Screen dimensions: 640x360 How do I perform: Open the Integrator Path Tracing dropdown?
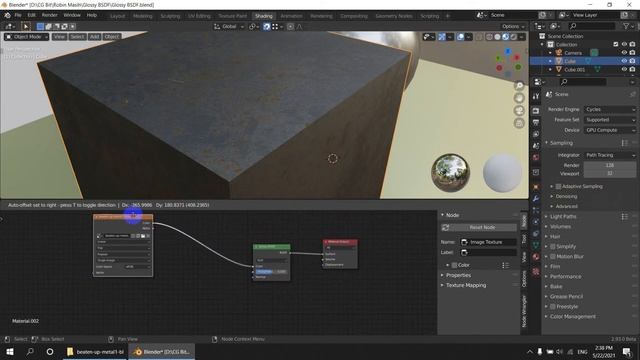610,155
